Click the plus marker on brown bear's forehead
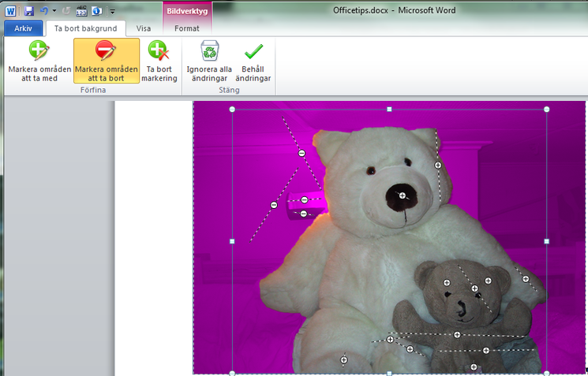 click(x=446, y=282)
